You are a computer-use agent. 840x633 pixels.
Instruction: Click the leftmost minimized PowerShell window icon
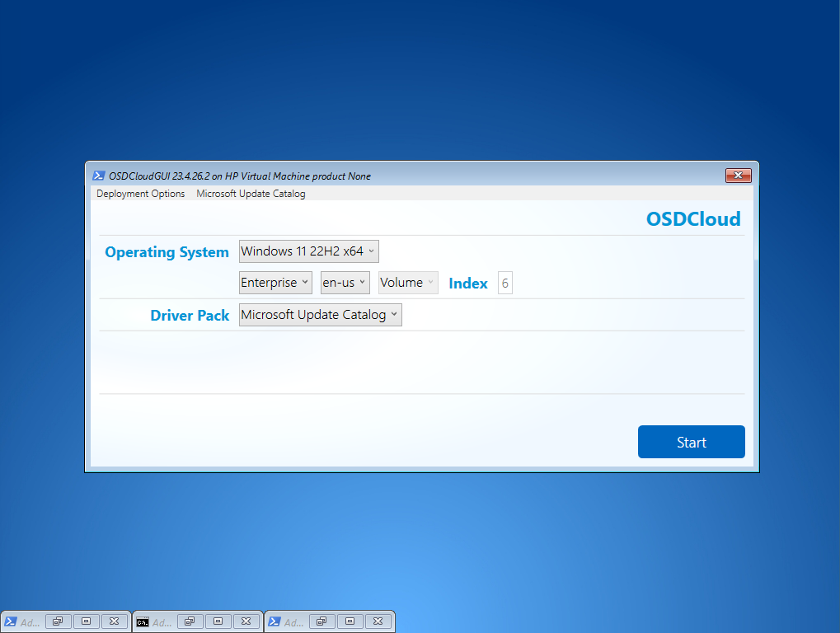click(12, 621)
